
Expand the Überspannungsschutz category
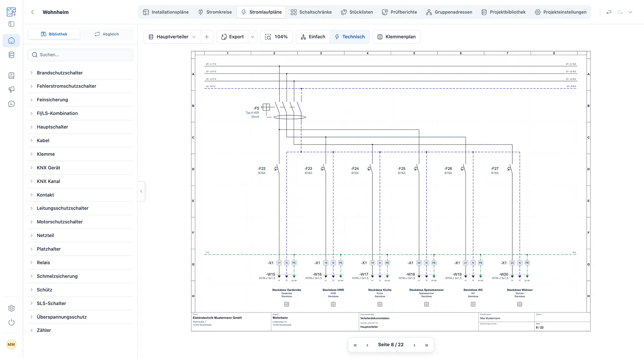click(80, 317)
